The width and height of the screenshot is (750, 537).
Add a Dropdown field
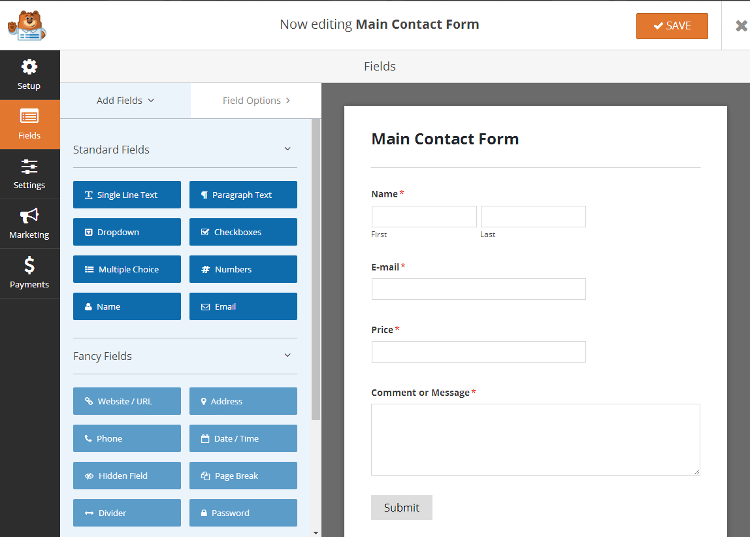pyautogui.click(x=127, y=232)
